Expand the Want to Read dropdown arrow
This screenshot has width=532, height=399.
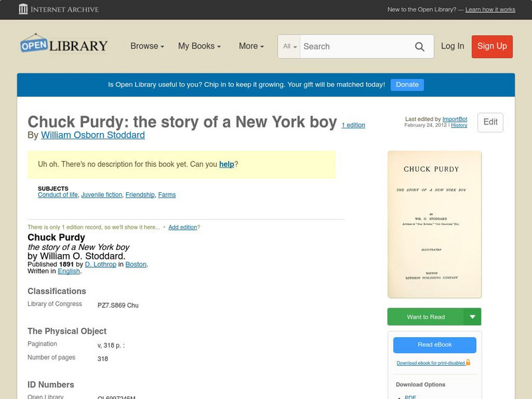[x=473, y=317]
